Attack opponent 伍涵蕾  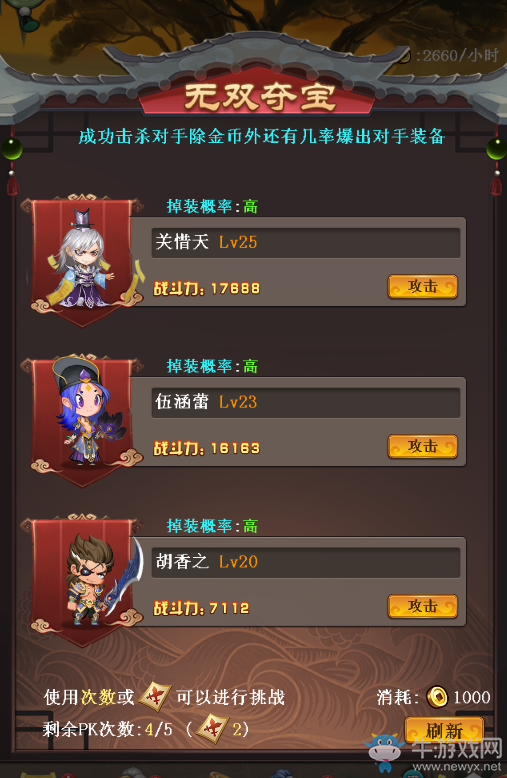[423, 446]
